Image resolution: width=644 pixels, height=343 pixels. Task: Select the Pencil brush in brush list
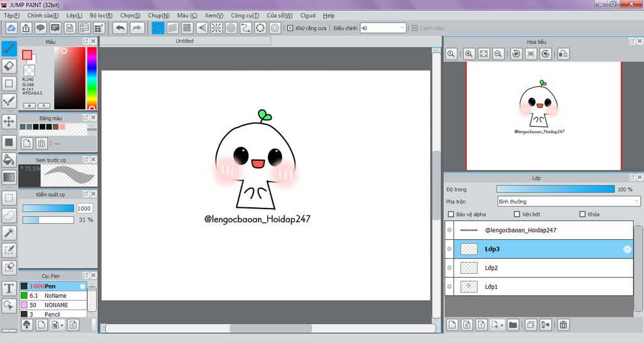pos(53,314)
